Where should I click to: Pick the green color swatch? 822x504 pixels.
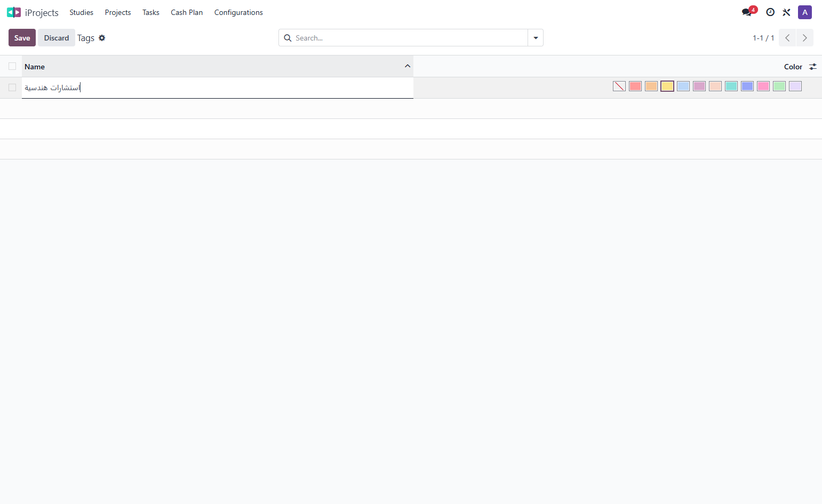(x=779, y=86)
